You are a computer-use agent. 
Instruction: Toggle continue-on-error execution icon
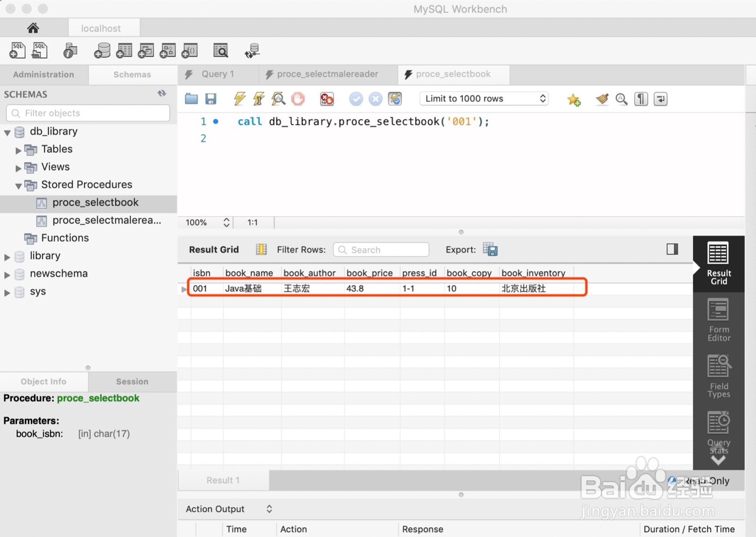point(327,99)
